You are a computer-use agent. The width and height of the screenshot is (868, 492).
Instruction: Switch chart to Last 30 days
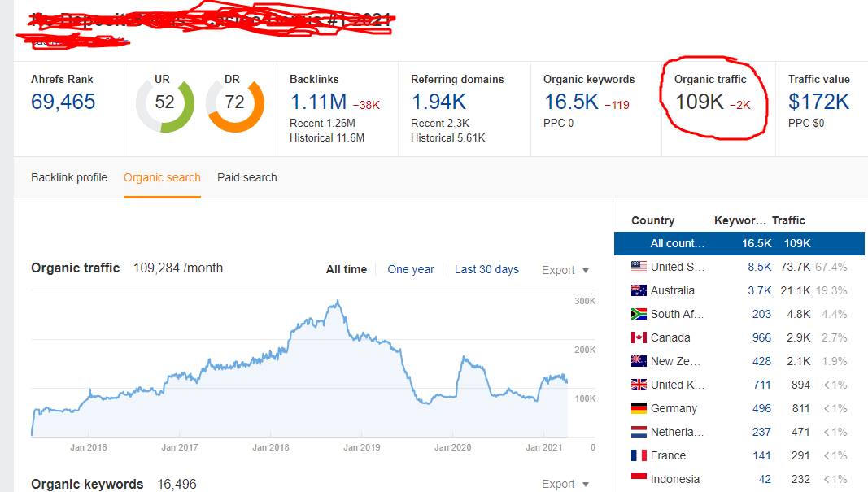coord(486,269)
